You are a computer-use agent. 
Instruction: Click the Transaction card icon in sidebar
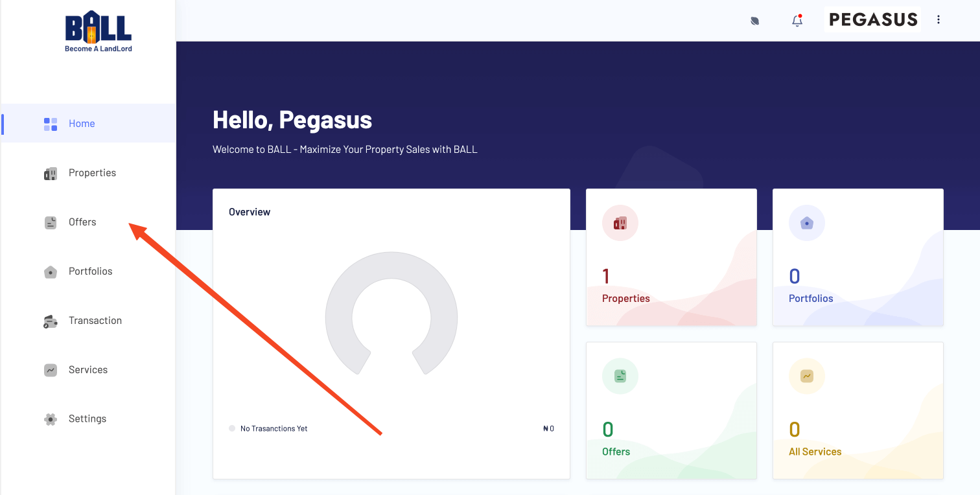(x=51, y=321)
